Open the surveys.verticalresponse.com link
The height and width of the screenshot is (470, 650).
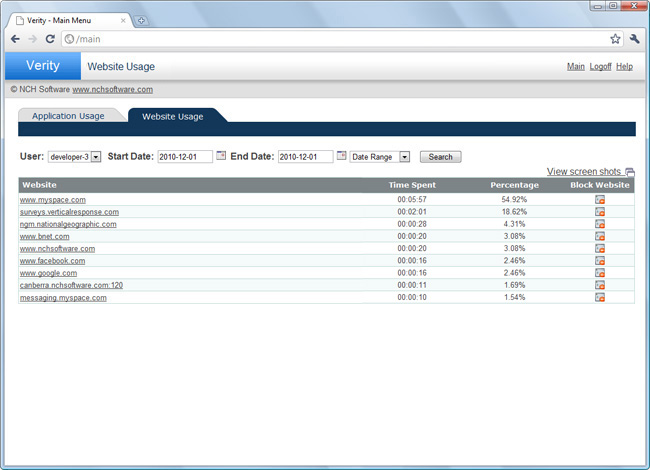pyautogui.click(x=69, y=212)
